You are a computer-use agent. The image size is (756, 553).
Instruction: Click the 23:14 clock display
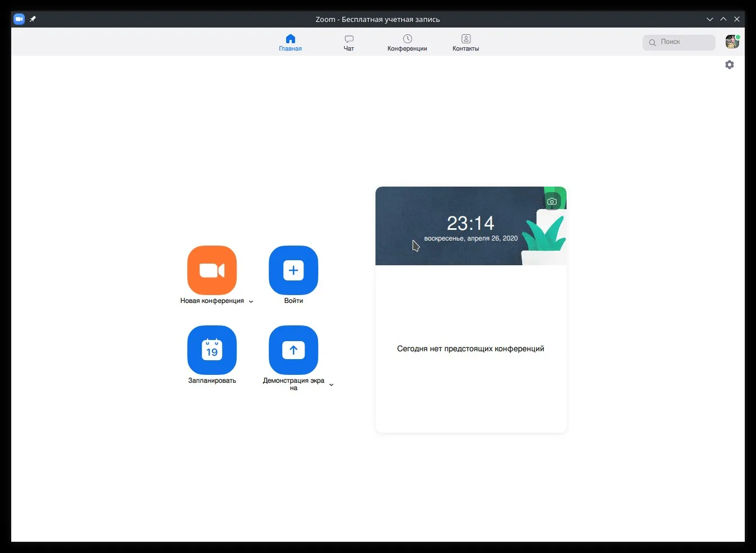coord(470,223)
